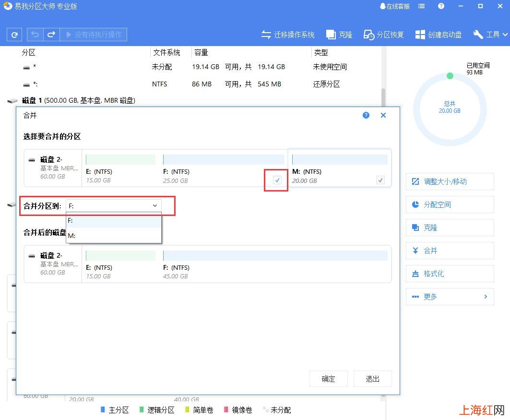Expand the 工具 dropdown menu

pyautogui.click(x=490, y=35)
